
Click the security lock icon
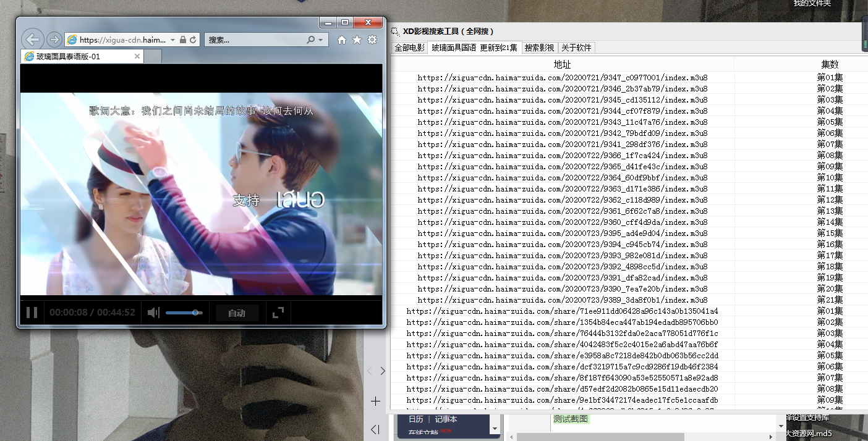pos(183,40)
